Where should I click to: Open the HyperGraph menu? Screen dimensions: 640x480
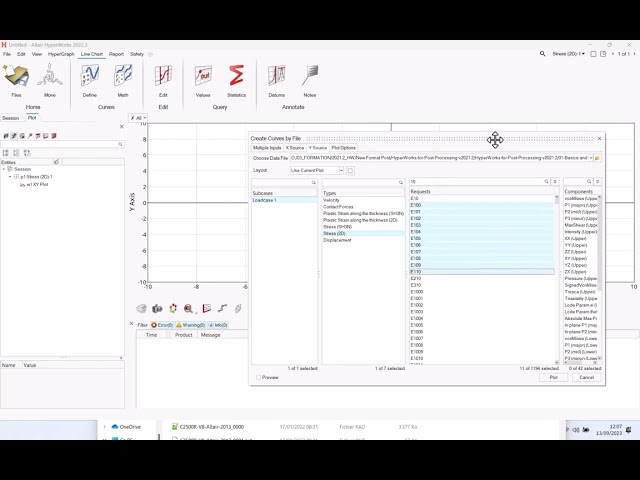61,54
